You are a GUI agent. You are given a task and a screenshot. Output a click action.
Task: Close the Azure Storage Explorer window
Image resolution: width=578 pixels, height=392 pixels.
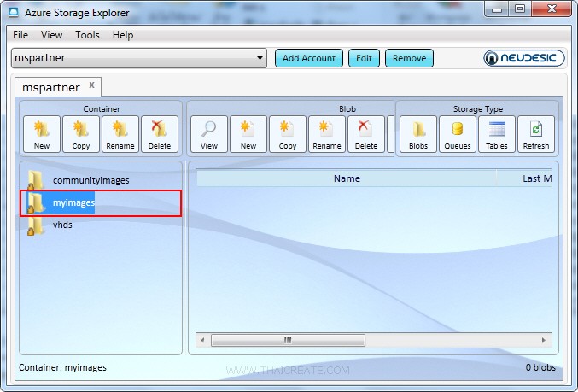(x=552, y=9)
